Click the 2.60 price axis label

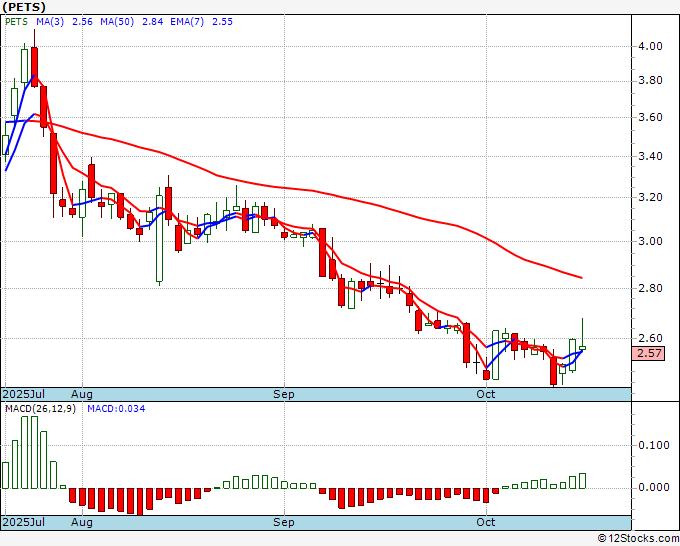(x=650, y=338)
